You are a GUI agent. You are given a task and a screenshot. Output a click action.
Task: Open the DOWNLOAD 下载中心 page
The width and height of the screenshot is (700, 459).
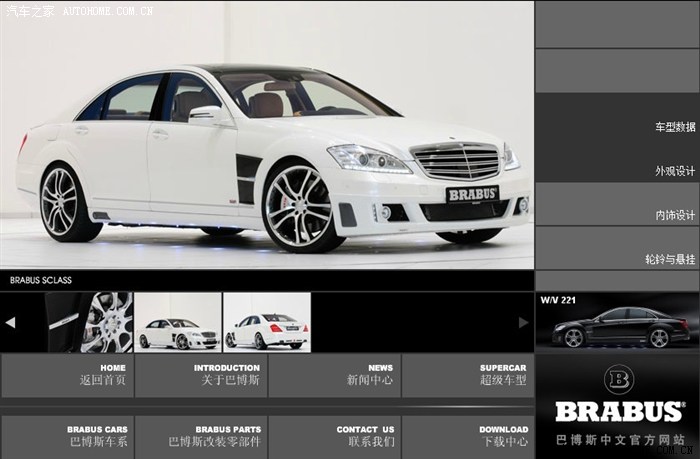pyautogui.click(x=468, y=436)
